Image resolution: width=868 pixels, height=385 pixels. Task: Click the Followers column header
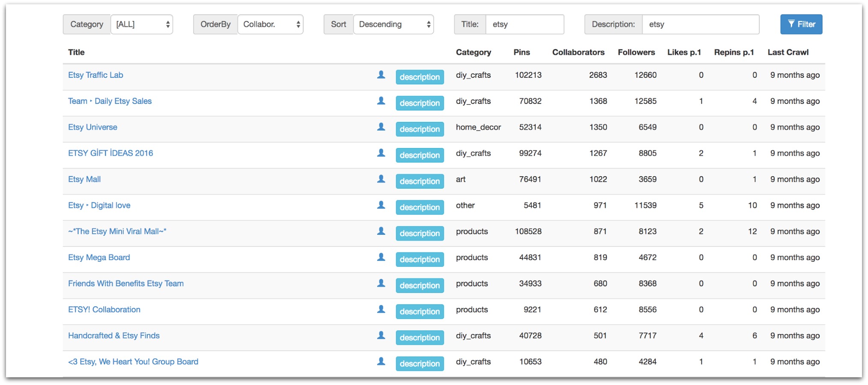pos(636,52)
